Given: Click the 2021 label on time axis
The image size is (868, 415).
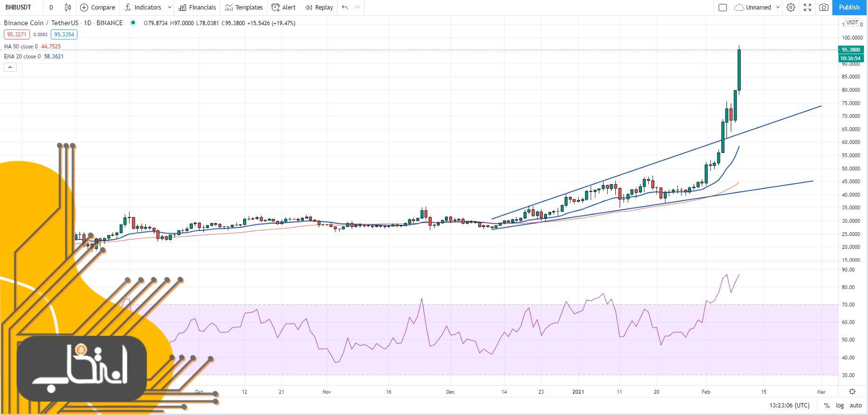Looking at the screenshot, I should click(578, 392).
